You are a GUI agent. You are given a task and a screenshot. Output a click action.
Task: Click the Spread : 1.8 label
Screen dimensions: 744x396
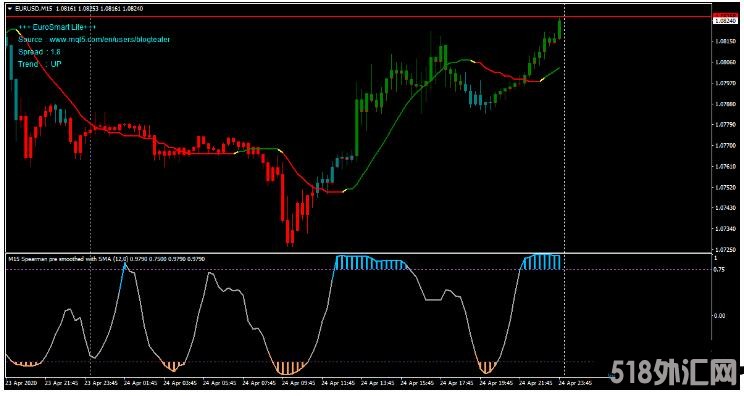pyautogui.click(x=39, y=52)
